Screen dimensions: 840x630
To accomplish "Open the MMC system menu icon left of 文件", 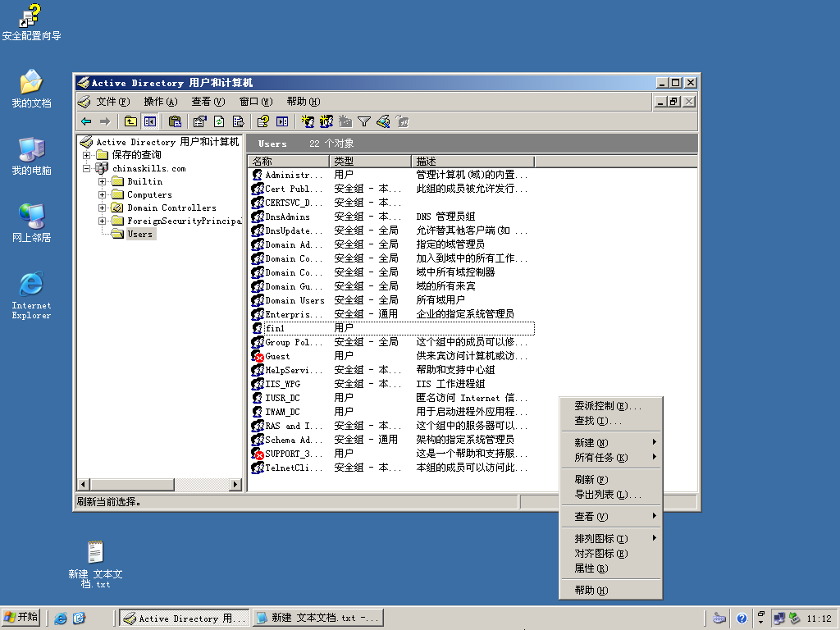I will [x=84, y=101].
